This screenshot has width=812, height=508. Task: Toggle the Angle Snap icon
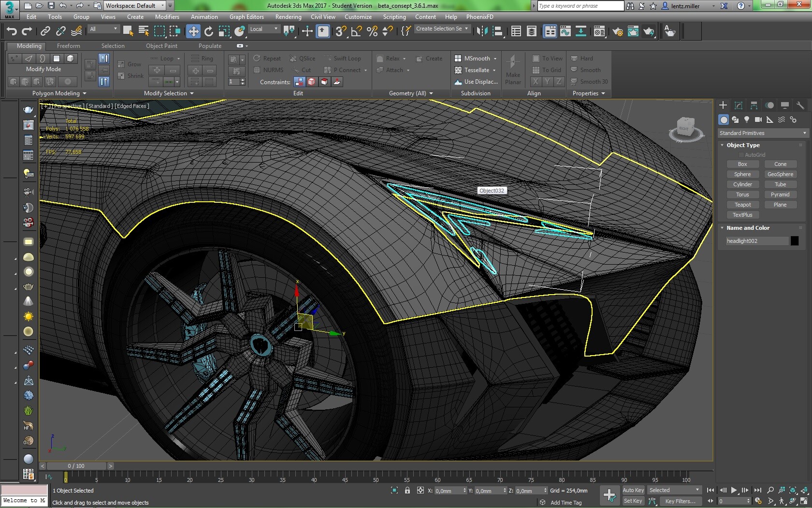[357, 31]
